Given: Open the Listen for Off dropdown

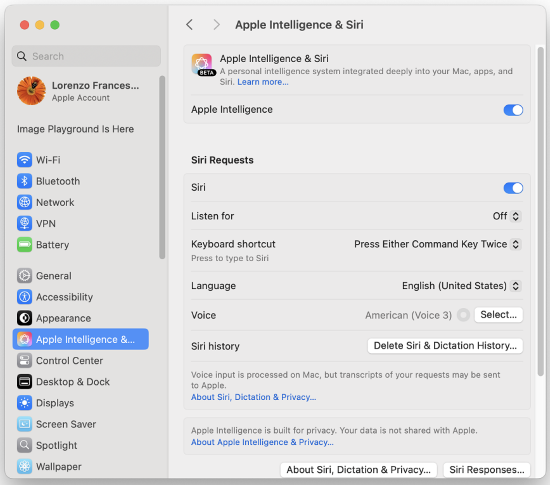Looking at the screenshot, I should point(507,216).
